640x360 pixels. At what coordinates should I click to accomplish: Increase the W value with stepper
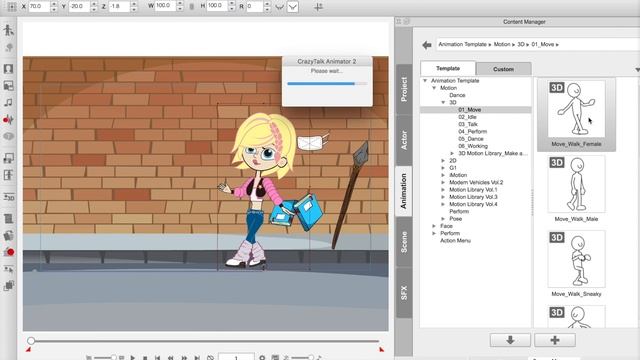click(180, 4)
